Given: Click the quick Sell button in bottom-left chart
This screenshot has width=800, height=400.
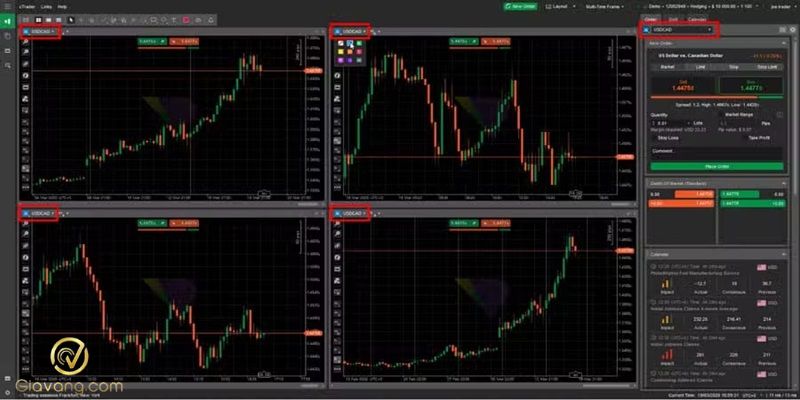Looking at the screenshot, I should point(184,223).
